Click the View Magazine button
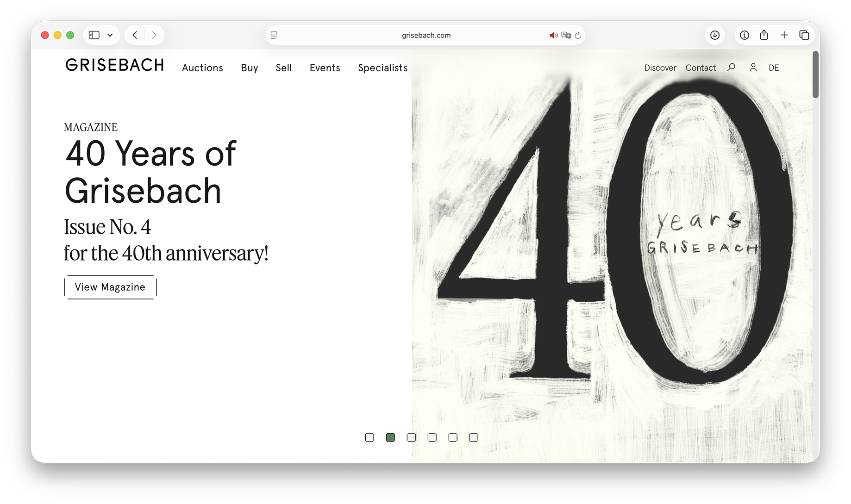Image resolution: width=851 pixels, height=504 pixels. tap(110, 287)
